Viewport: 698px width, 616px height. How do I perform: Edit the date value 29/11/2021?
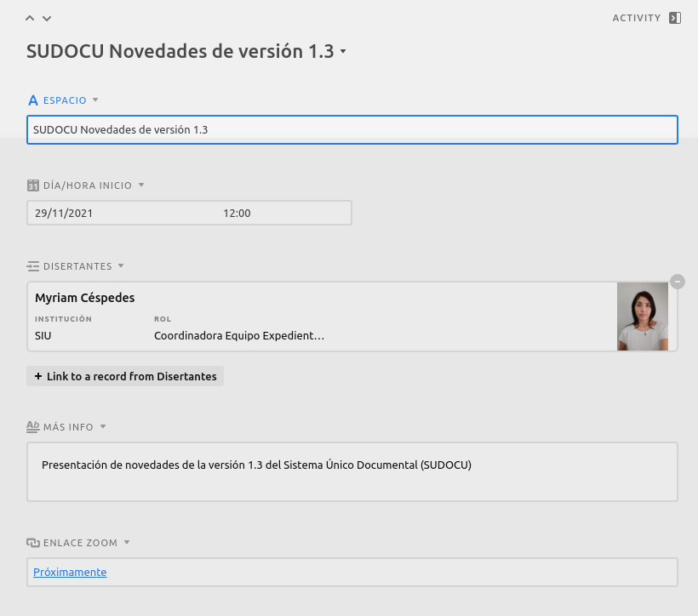coord(64,214)
